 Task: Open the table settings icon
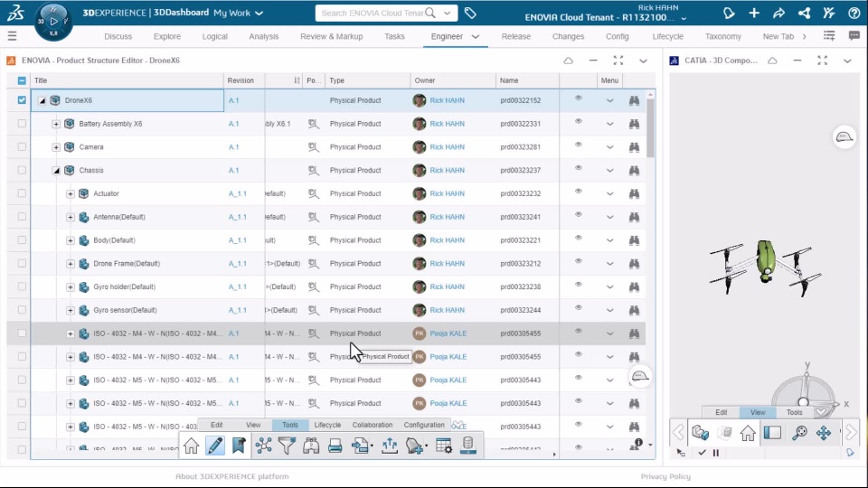tap(444, 446)
